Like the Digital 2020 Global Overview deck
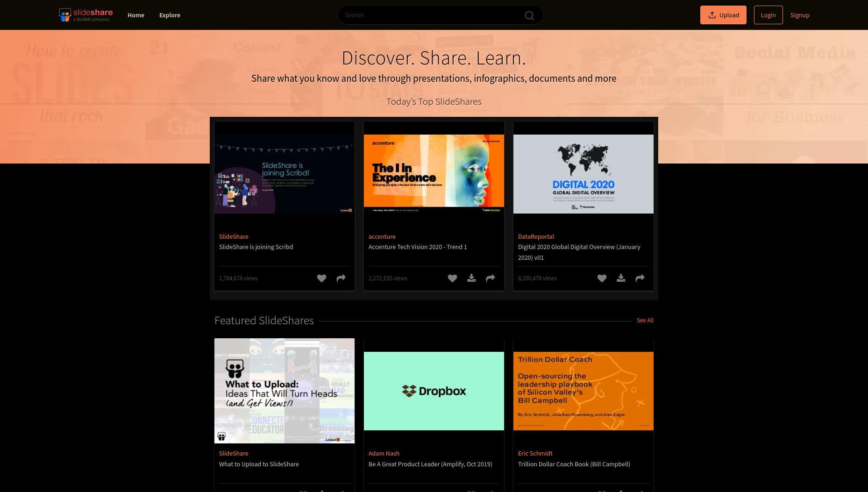Viewport: 868px width, 492px height. [602, 278]
